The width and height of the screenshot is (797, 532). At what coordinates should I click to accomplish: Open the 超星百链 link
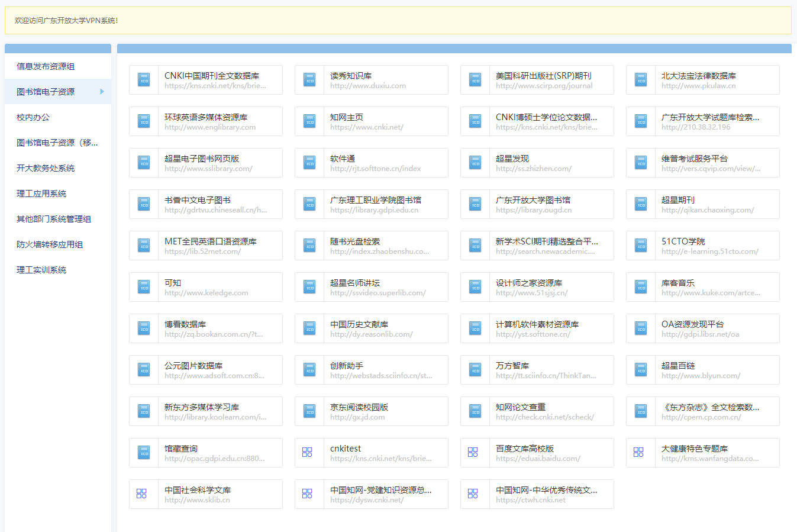703,370
